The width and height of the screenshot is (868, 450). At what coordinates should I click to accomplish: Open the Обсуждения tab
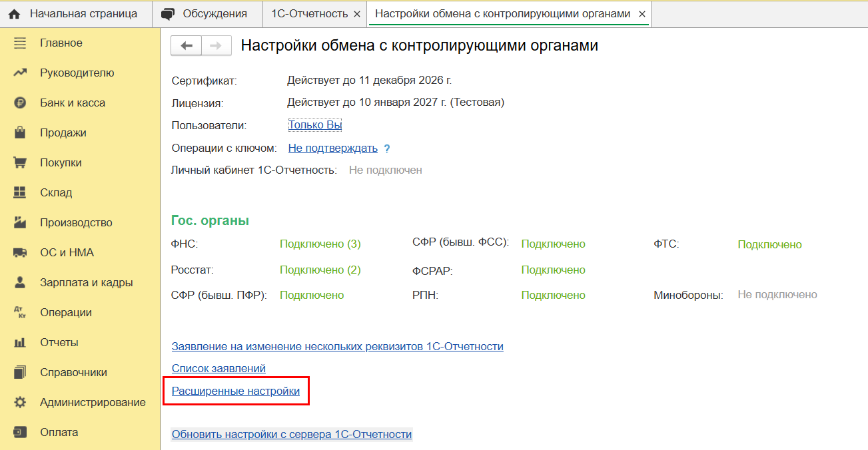pos(205,14)
